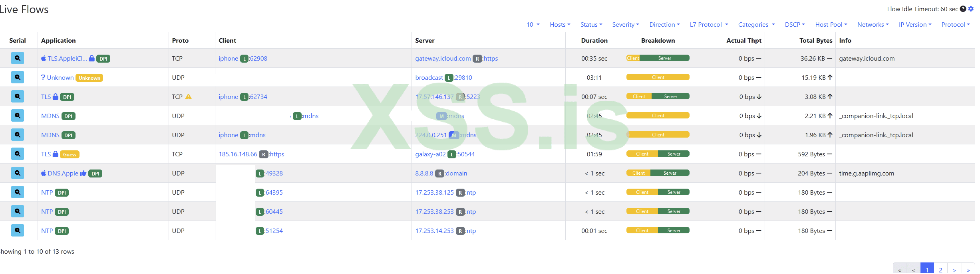Viewport: 980px width, 274px height.
Task: Open the L7 Protocol filter dropdown
Action: [x=709, y=25]
